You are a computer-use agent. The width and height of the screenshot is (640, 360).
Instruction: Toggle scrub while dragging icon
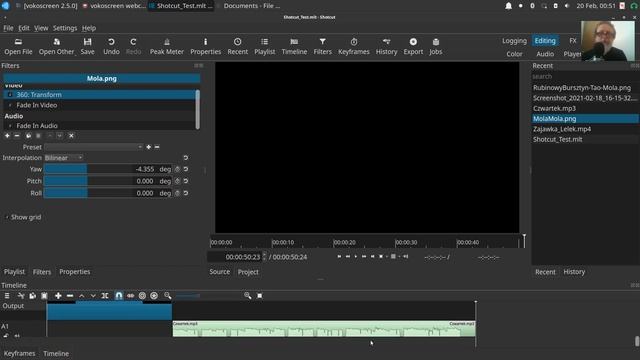point(131,296)
